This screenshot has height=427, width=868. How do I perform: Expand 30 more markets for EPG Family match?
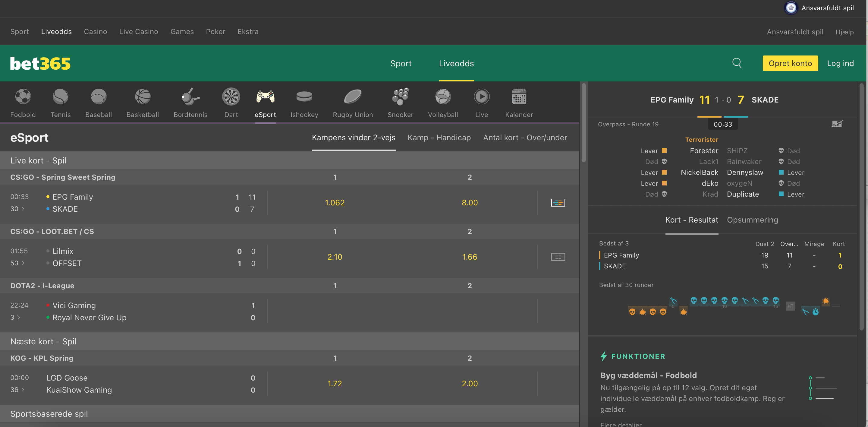pos(17,209)
